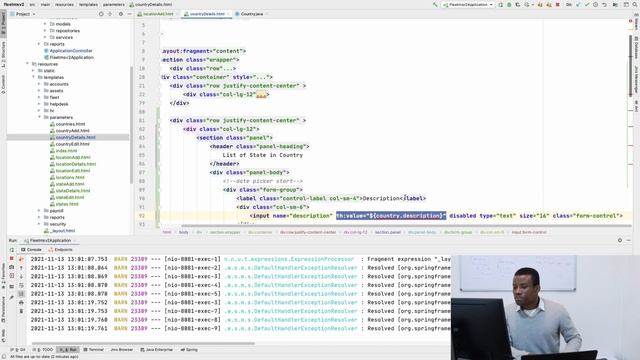Expand the payroll folder

pos(40,211)
